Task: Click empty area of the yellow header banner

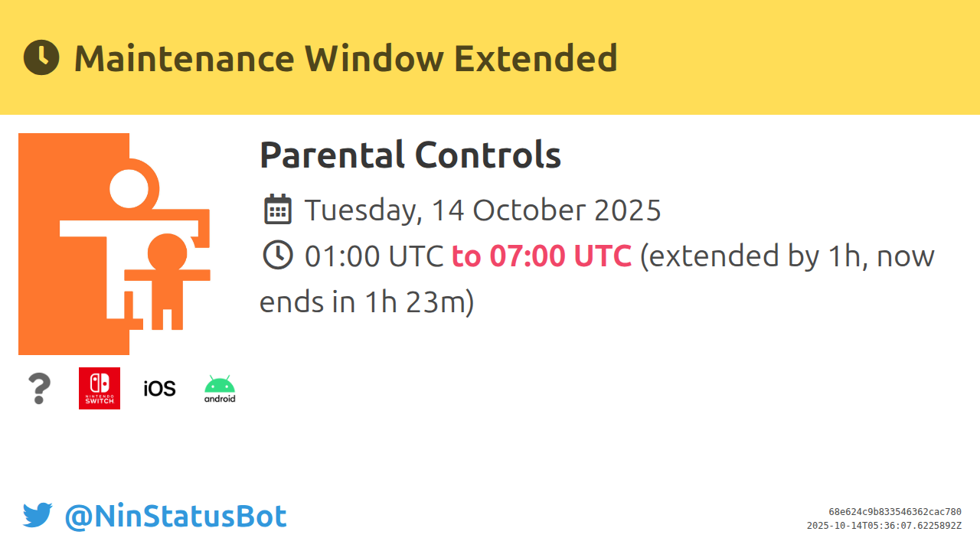Action: [x=796, y=57]
